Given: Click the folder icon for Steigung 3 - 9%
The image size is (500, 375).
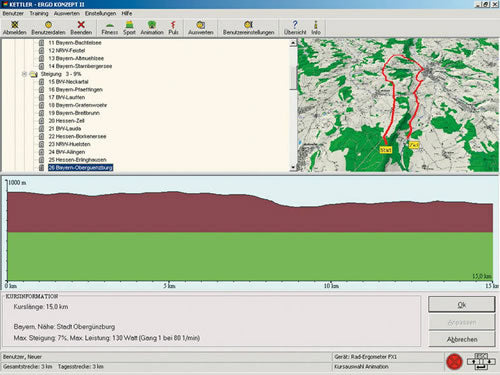Looking at the screenshot, I should (34, 74).
